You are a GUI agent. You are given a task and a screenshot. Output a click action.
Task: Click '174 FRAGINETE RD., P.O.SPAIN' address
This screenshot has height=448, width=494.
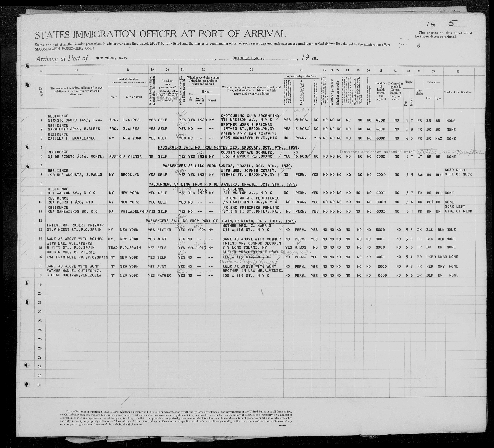tap(77, 257)
